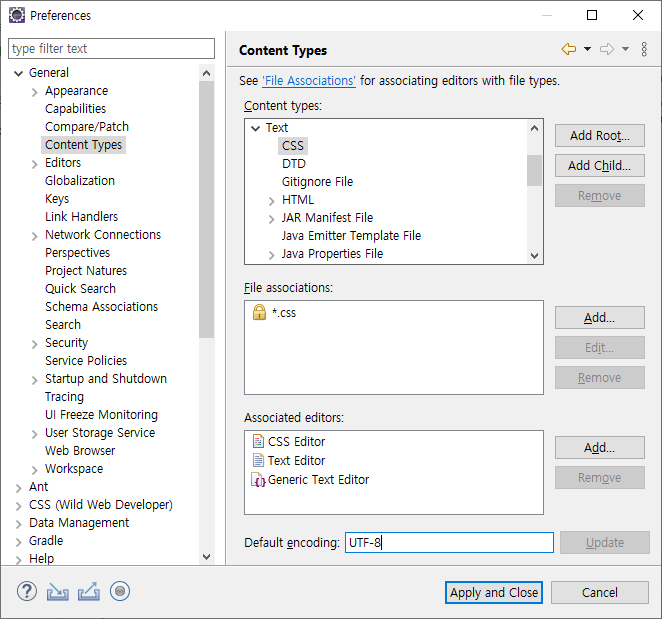Click the Generic Text Editor braces icon
The height and width of the screenshot is (619, 662).
tap(258, 480)
